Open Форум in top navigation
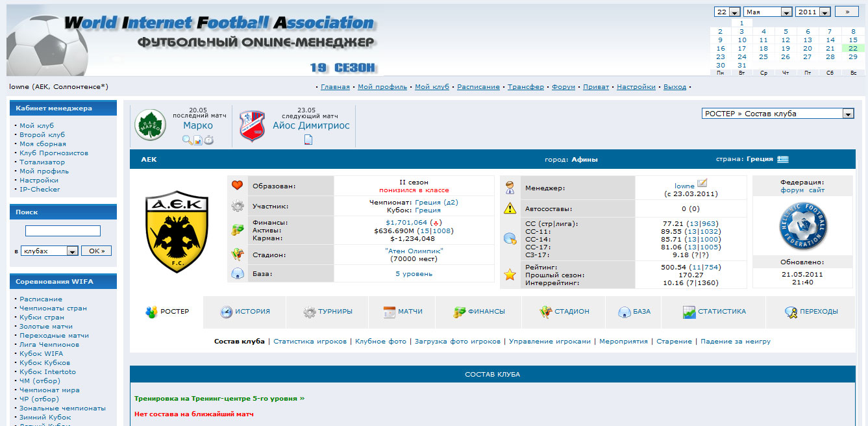This screenshot has height=426, width=868. pos(564,86)
